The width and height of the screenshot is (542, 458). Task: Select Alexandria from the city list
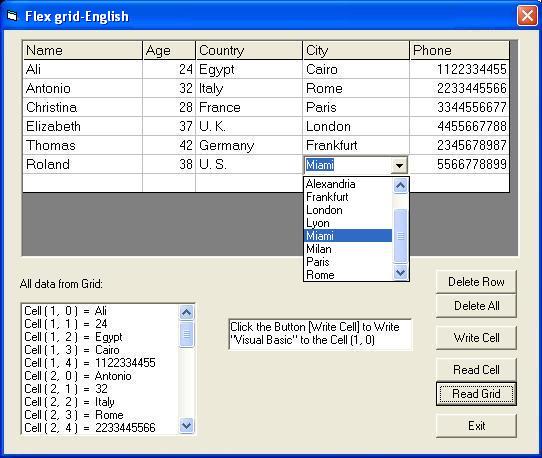[348, 184]
